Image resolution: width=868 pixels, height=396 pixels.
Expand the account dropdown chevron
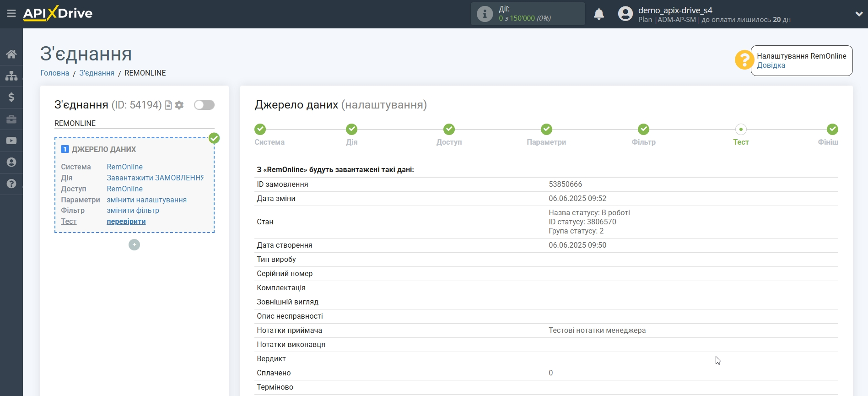tap(859, 14)
